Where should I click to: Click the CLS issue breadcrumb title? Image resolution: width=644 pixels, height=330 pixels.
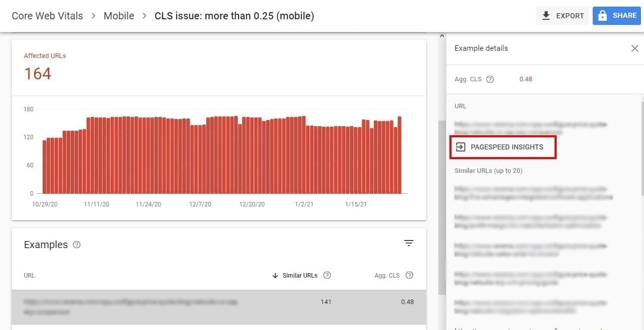[x=234, y=16]
